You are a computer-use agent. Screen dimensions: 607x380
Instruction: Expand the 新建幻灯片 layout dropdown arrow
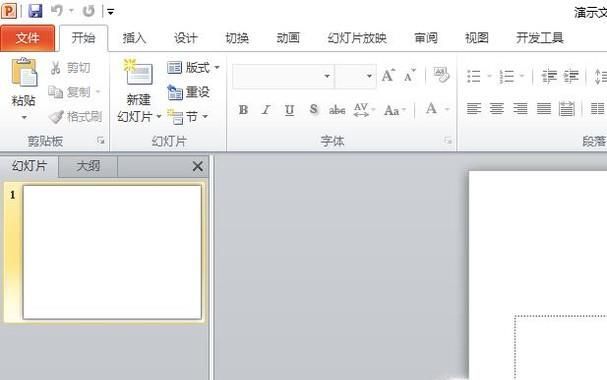159,116
